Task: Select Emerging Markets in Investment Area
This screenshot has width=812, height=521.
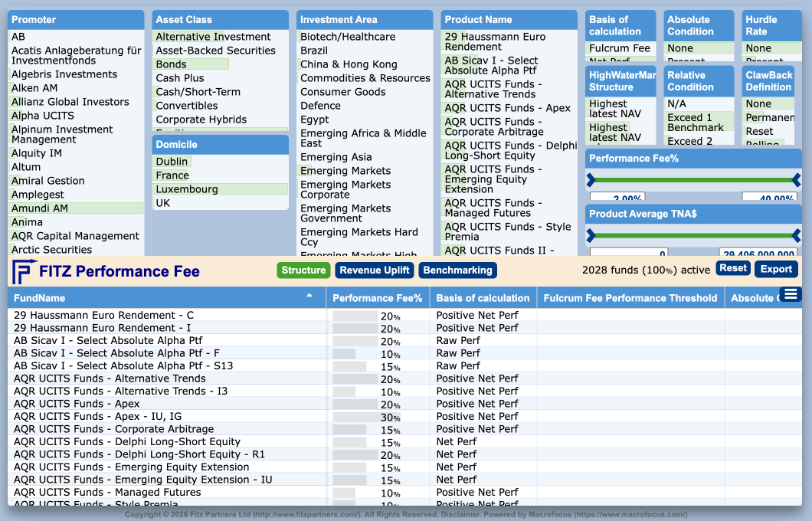Action: click(345, 171)
